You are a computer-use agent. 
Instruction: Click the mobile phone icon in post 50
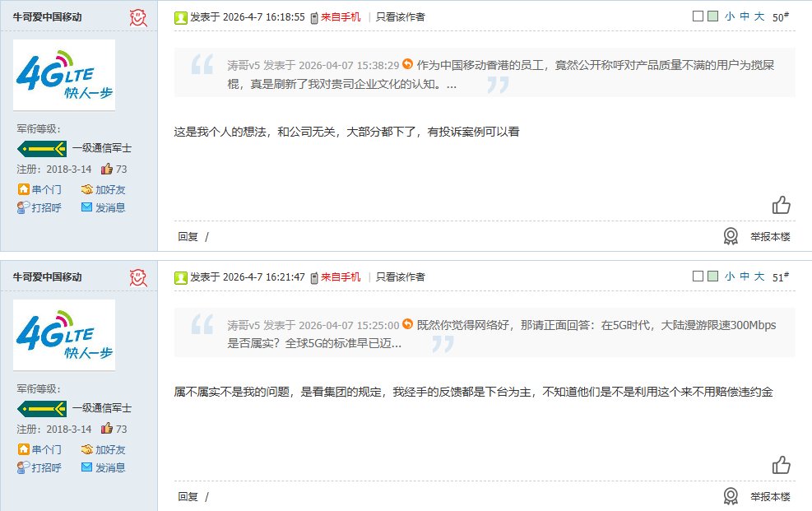(x=313, y=18)
